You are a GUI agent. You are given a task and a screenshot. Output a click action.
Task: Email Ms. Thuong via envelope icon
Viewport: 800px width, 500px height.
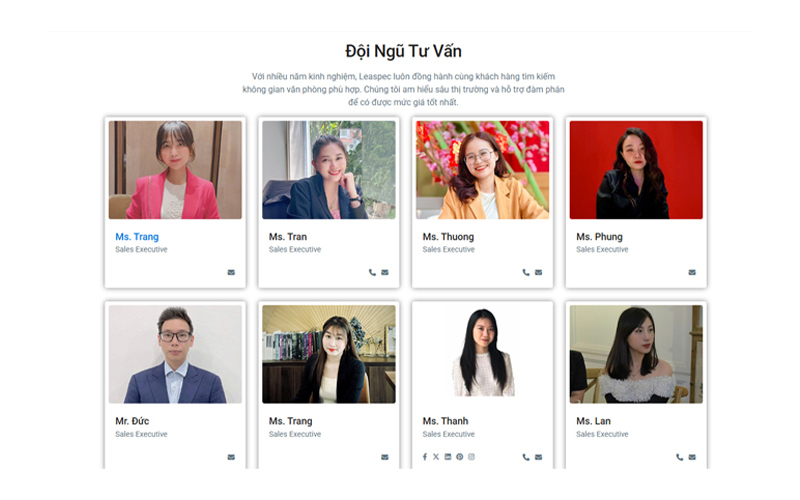(538, 272)
